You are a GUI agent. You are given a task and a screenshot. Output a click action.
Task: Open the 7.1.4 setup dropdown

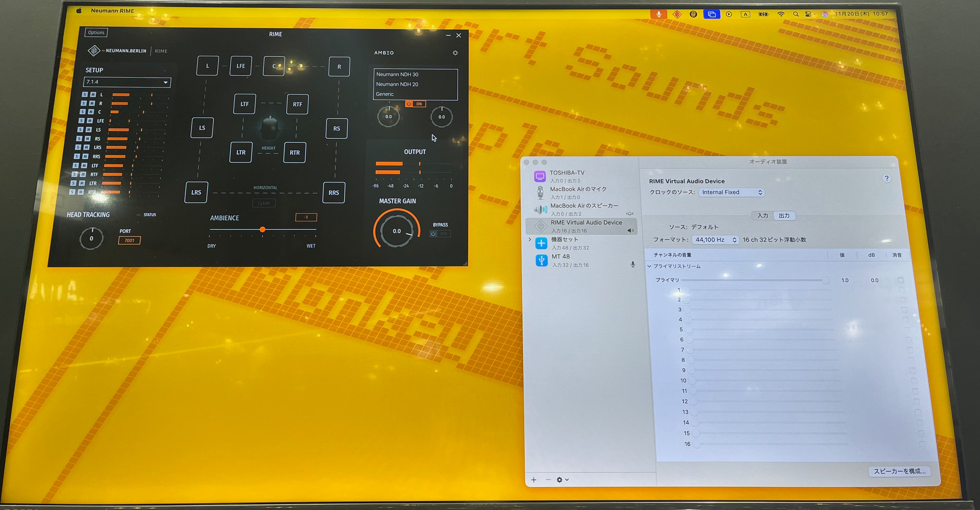[127, 82]
